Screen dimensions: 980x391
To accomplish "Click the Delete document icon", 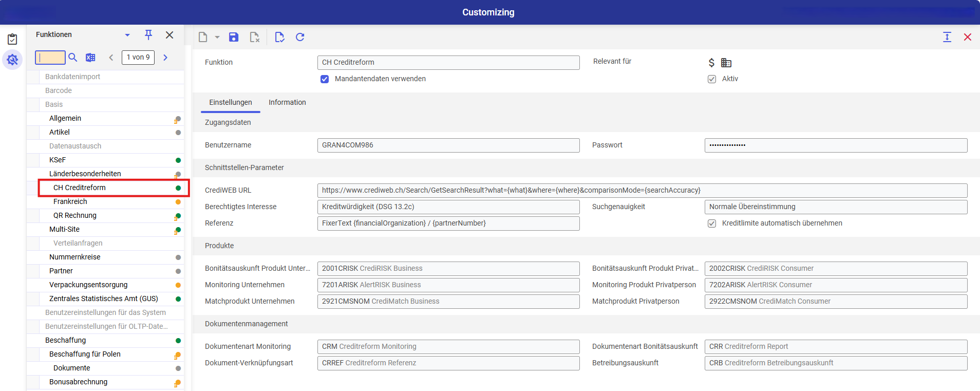I will pos(254,37).
